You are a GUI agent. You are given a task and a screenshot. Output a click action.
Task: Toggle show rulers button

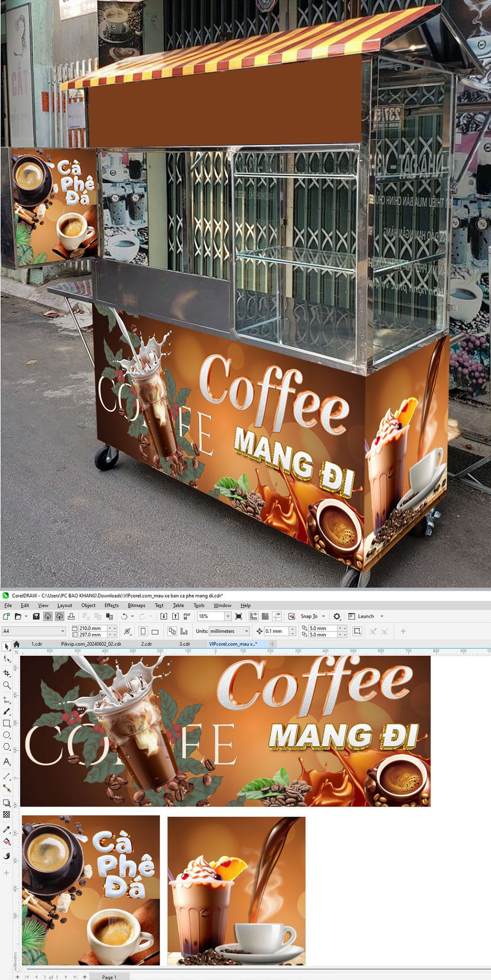pos(253,616)
